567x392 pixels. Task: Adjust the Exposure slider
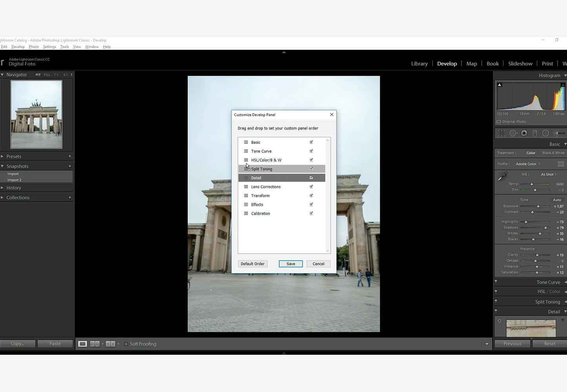click(538, 206)
